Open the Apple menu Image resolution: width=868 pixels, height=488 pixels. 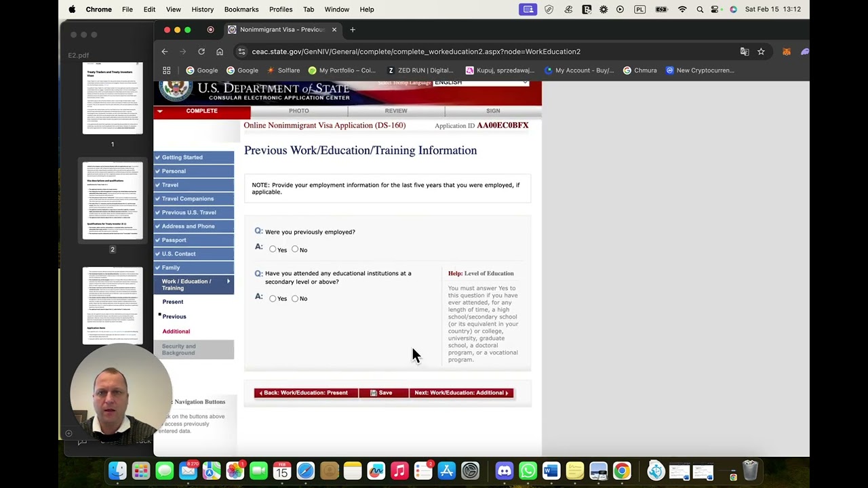pos(72,9)
